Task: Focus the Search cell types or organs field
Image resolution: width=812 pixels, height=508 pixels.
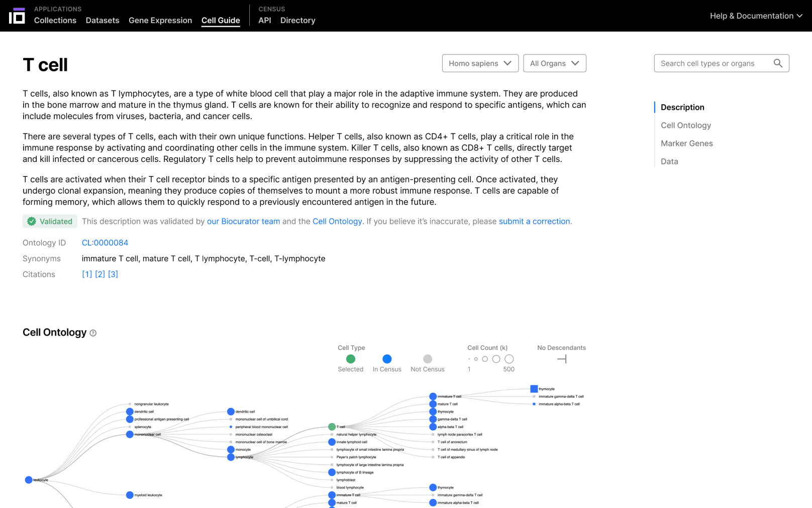Action: point(713,63)
